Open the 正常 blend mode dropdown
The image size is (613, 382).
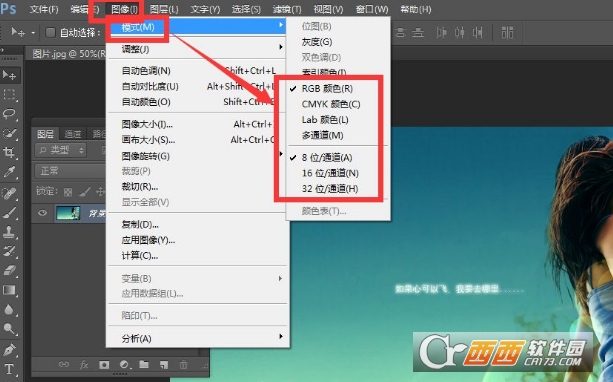pyautogui.click(x=70, y=171)
